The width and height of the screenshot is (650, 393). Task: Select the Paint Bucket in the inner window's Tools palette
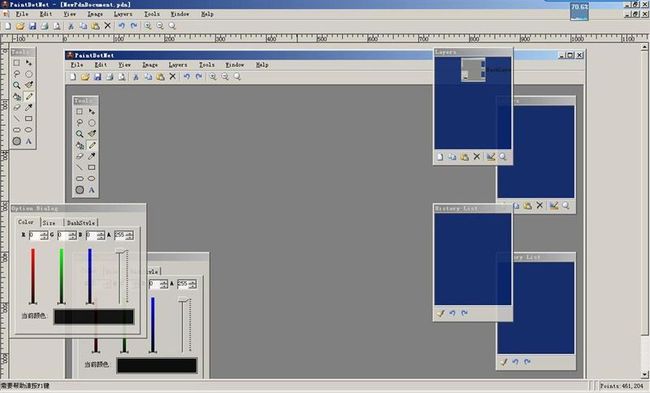click(80, 145)
